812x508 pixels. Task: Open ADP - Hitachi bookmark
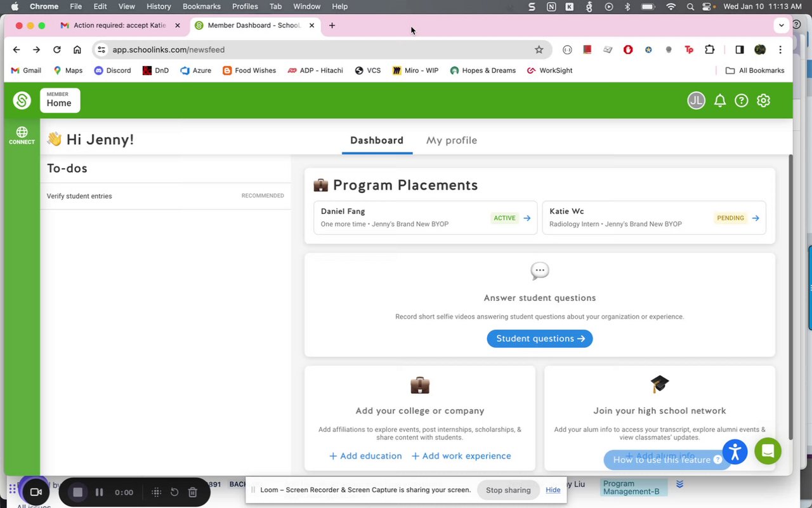315,70
